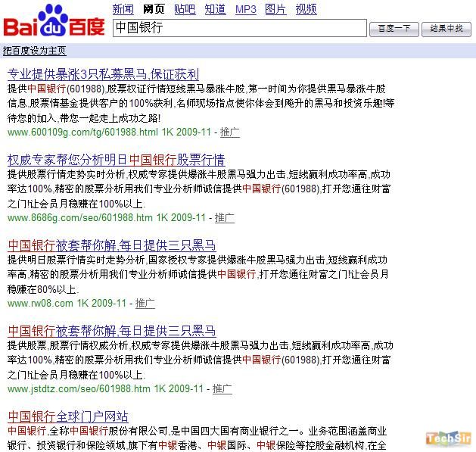Click the 推广 link after www.rw08.com

tap(145, 303)
